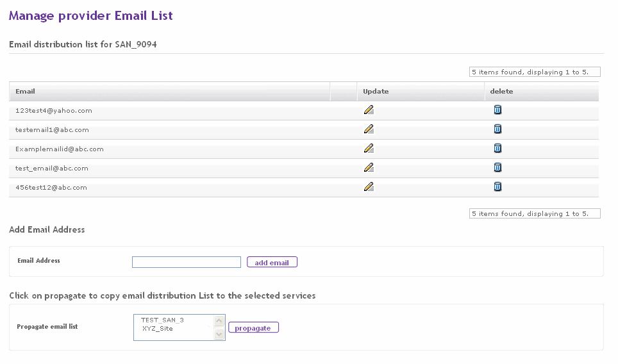Select the testemail1@abc.com email text

point(52,130)
